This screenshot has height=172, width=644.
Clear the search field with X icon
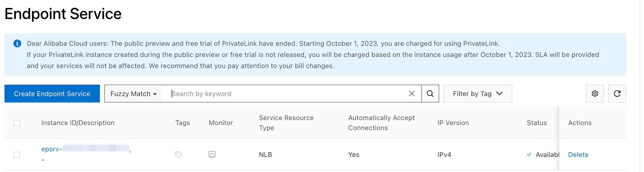(x=412, y=94)
